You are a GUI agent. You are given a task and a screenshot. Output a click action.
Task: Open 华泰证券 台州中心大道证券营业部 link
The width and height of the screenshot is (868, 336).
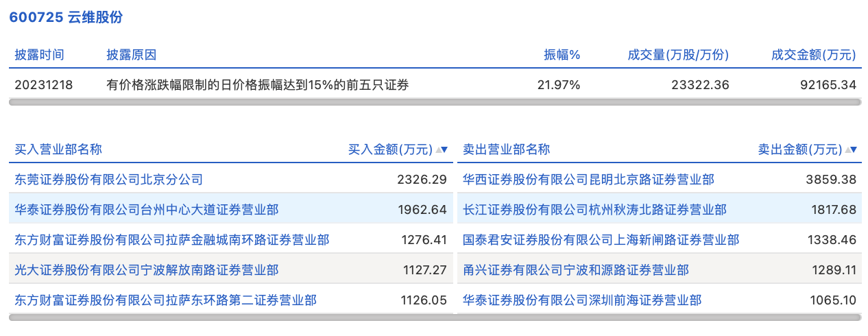(147, 210)
